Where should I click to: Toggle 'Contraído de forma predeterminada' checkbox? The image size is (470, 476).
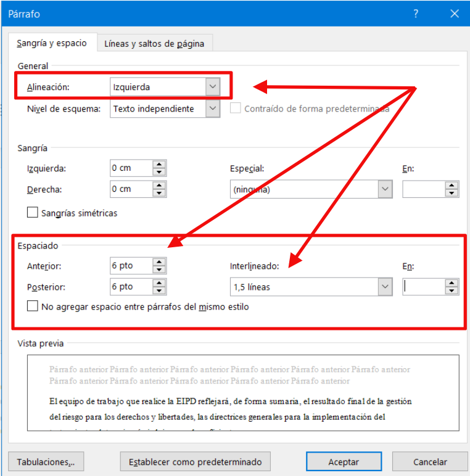pyautogui.click(x=235, y=109)
